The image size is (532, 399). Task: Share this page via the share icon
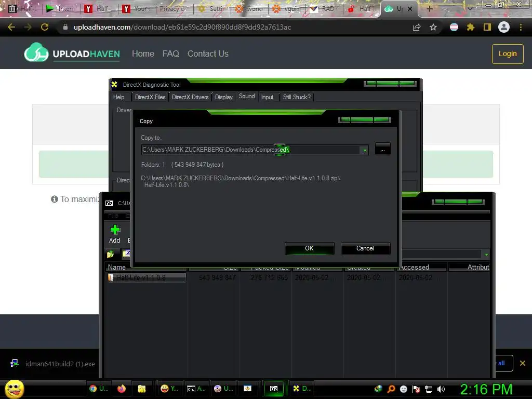point(417,27)
